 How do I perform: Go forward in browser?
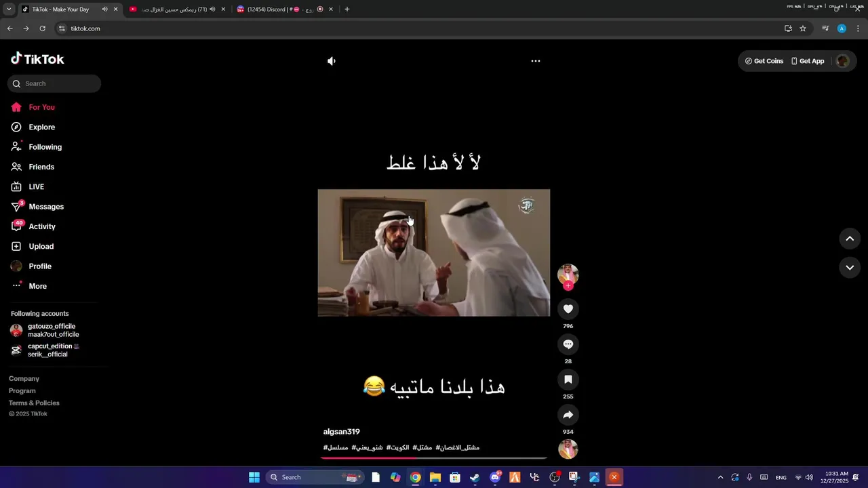pos(26,28)
